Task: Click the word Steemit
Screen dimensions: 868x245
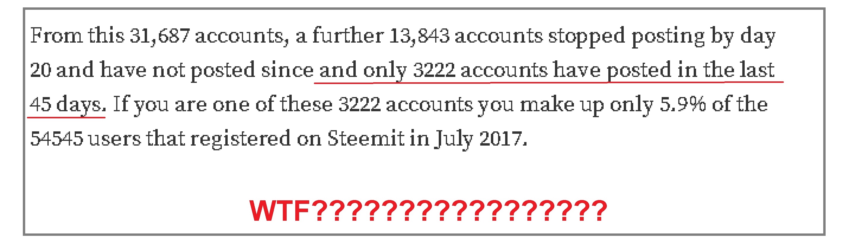Action: point(366,138)
